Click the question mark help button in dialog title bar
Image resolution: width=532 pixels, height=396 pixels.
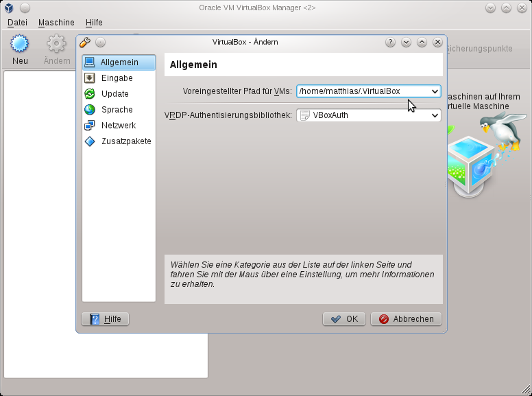(x=390, y=42)
